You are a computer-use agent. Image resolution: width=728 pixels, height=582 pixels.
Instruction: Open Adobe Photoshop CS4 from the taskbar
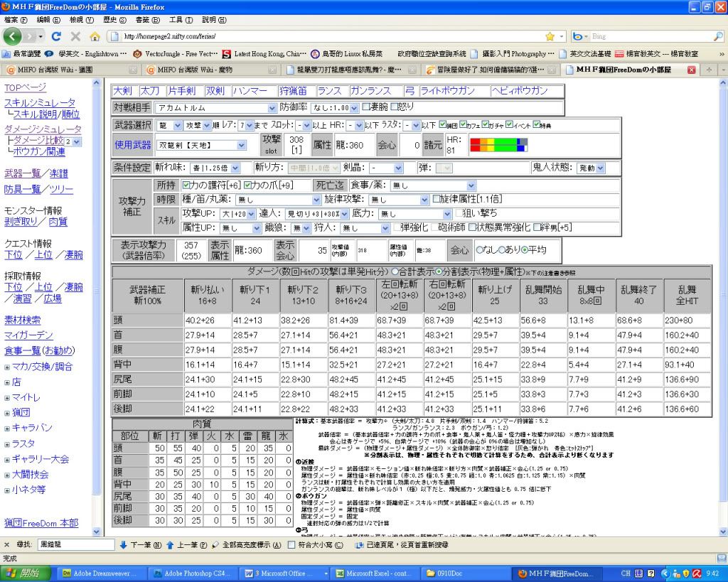195,573
